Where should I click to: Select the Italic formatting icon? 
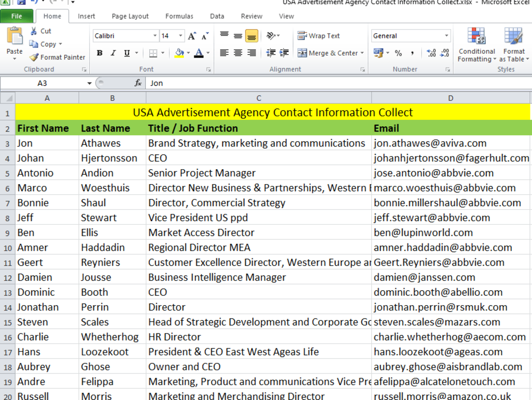coord(112,53)
